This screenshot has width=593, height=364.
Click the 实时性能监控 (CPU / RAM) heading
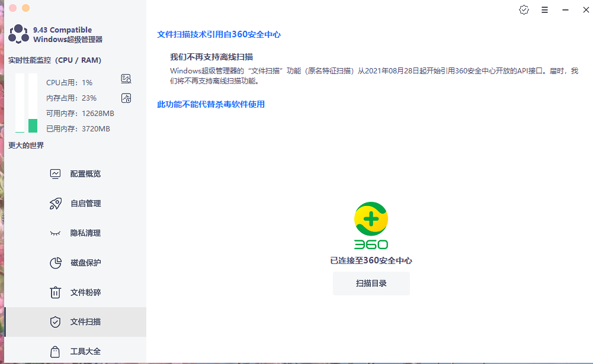click(x=55, y=60)
